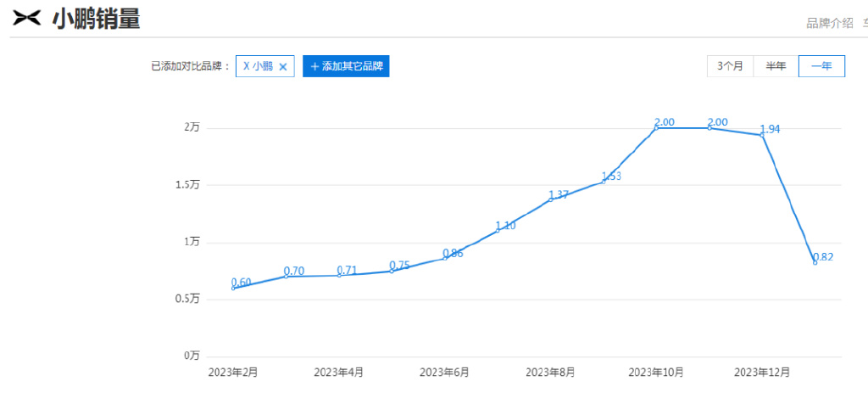Click the 2023年6月 axis label

point(444,372)
